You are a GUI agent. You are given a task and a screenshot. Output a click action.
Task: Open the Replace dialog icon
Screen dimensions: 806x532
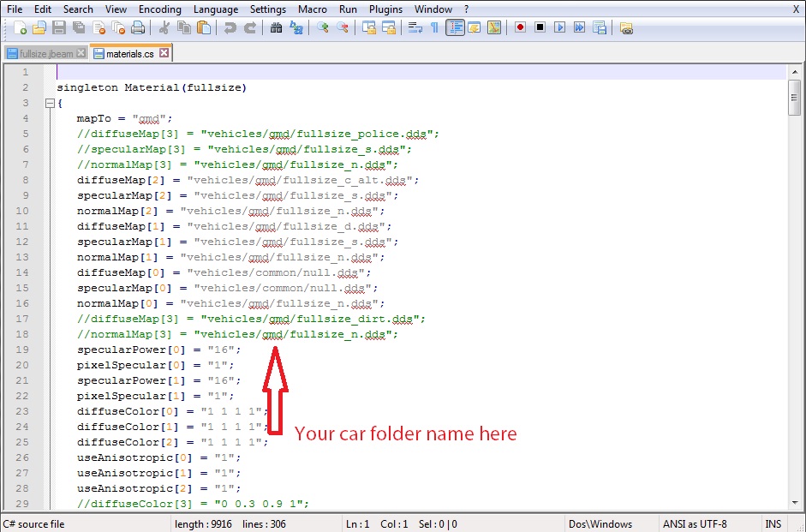(296, 27)
